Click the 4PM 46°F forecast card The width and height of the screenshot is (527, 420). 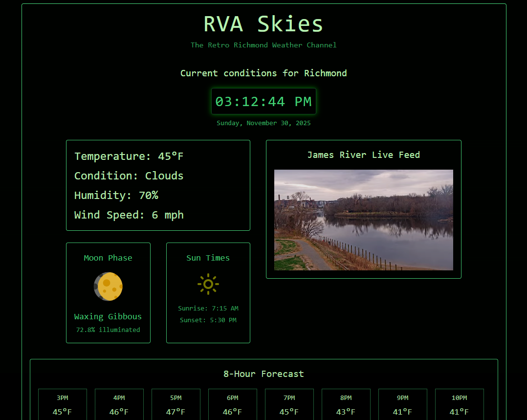119,405
